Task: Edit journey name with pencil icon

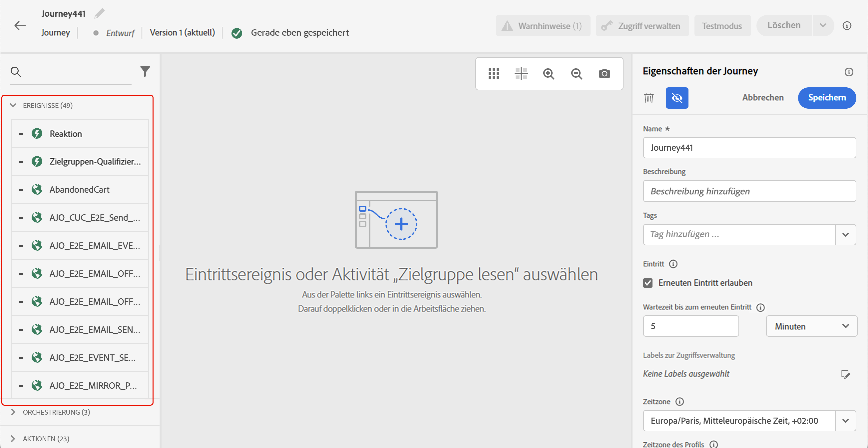Action: 99,13
